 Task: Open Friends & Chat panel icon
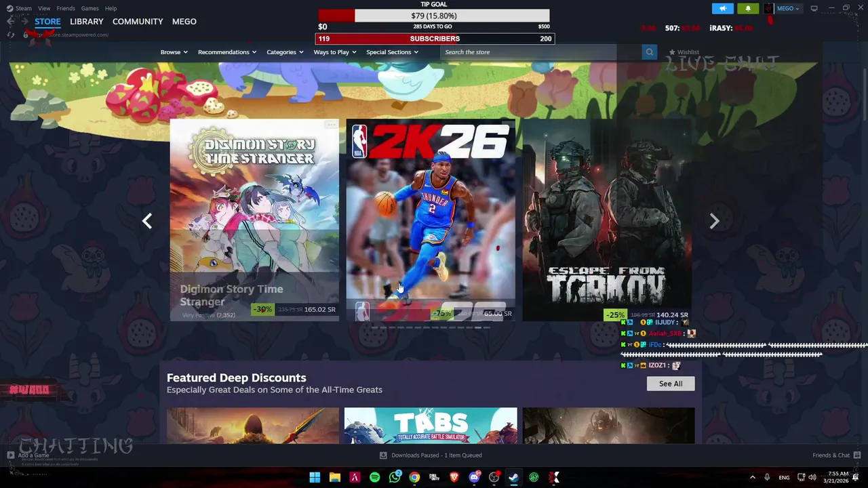point(857,455)
